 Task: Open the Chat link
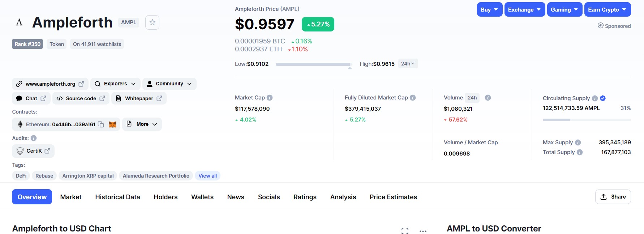point(31,98)
